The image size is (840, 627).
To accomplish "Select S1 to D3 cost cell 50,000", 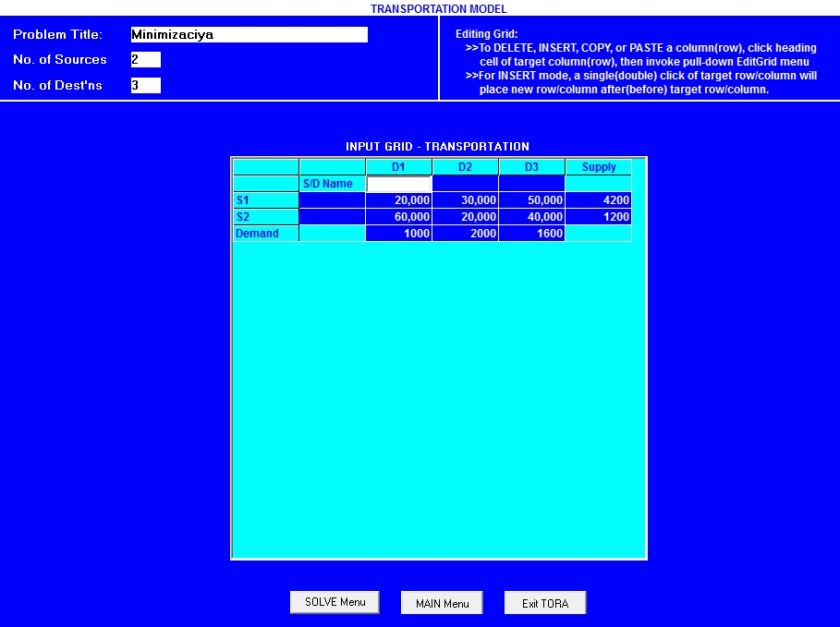I will tap(531, 200).
